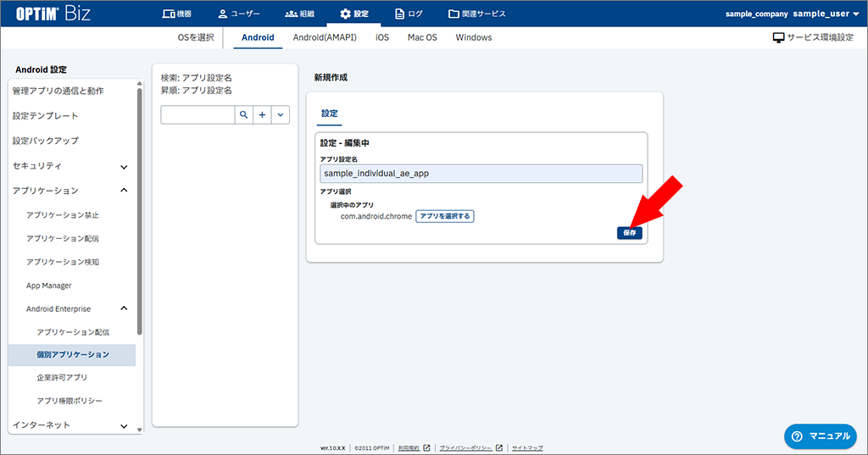Open the sample_user account dropdown
Image resolution: width=868 pixels, height=455 pixels.
(x=826, y=14)
